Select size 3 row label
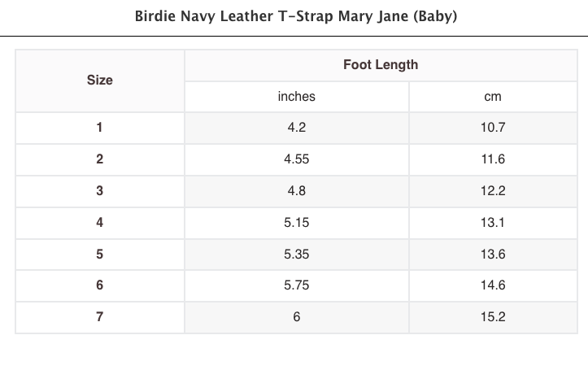Image resolution: width=588 pixels, height=370 pixels. pos(99,191)
